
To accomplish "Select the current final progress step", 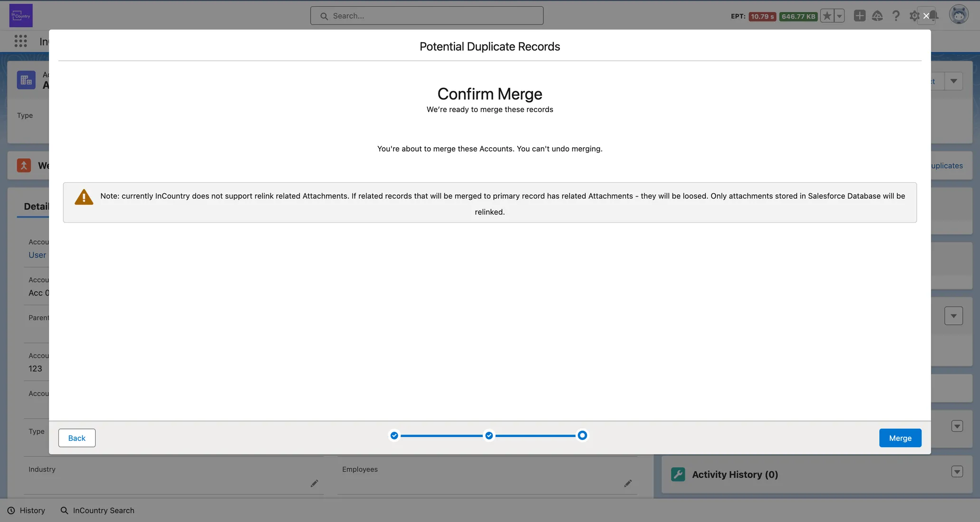I will click(x=582, y=436).
